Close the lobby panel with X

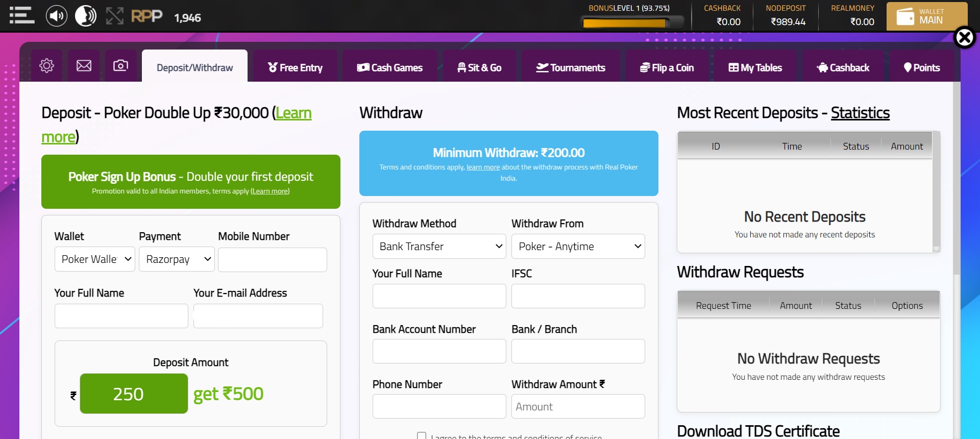(x=965, y=37)
